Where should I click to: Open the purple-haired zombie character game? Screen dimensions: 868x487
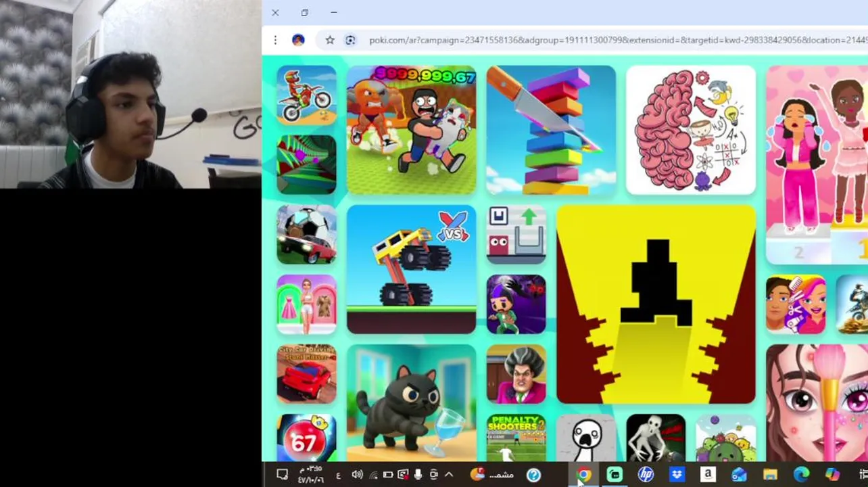click(516, 304)
